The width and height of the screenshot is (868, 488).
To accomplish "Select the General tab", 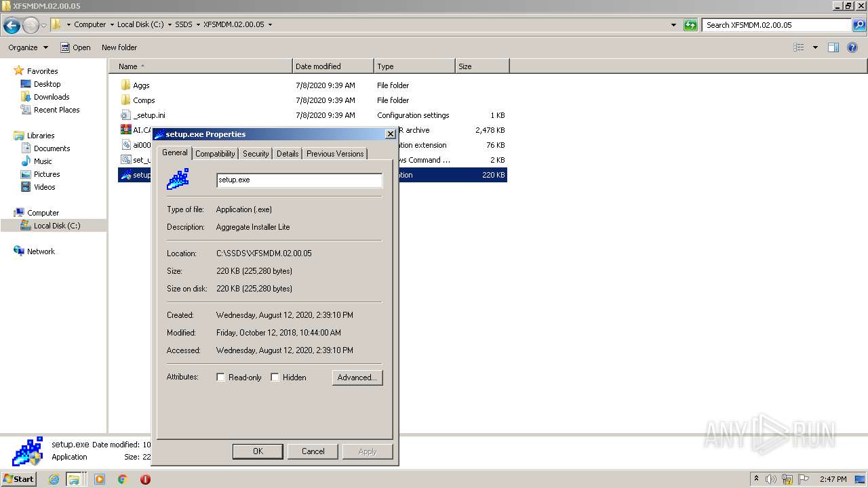I will pyautogui.click(x=175, y=152).
